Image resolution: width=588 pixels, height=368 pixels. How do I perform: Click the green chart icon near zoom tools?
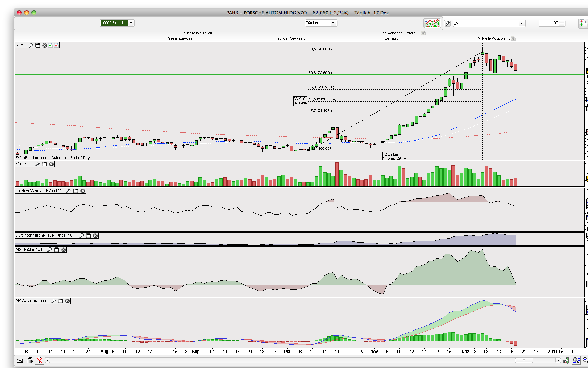coord(566,360)
